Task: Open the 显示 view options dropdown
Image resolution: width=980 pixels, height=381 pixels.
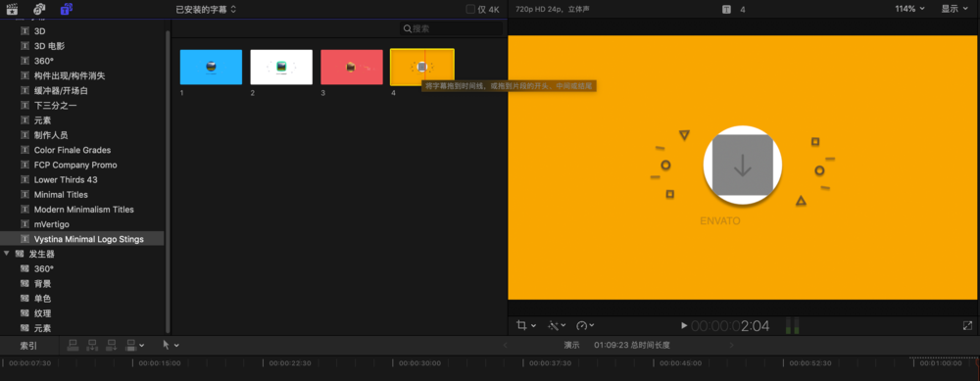Action: (x=955, y=9)
